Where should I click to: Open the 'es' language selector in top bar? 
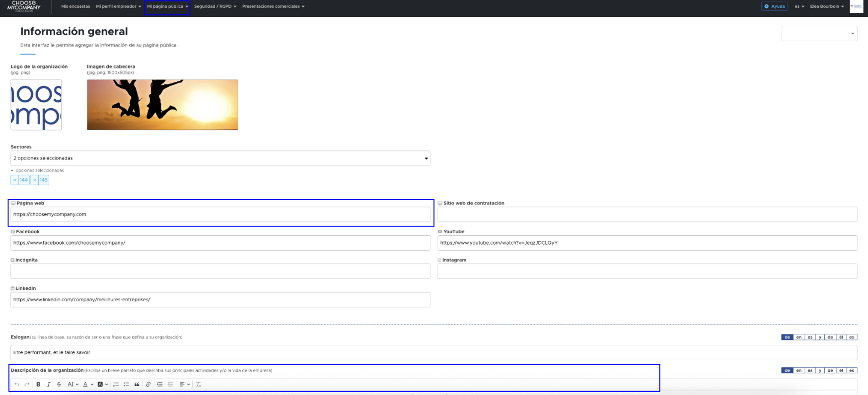coord(799,6)
